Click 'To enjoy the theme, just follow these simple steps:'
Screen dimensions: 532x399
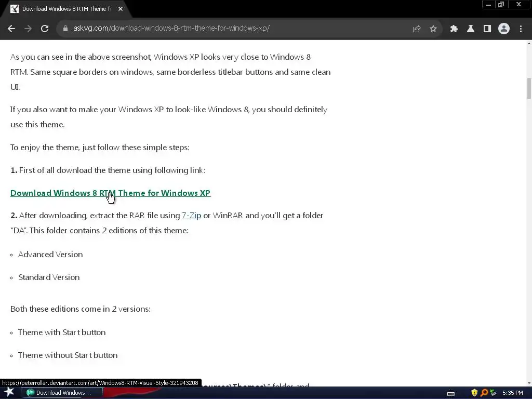click(100, 148)
